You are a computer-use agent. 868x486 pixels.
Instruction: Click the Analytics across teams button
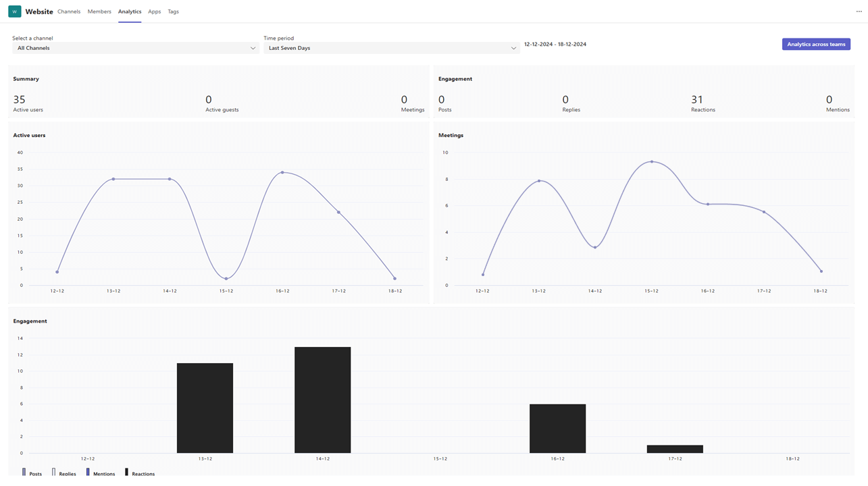(816, 44)
